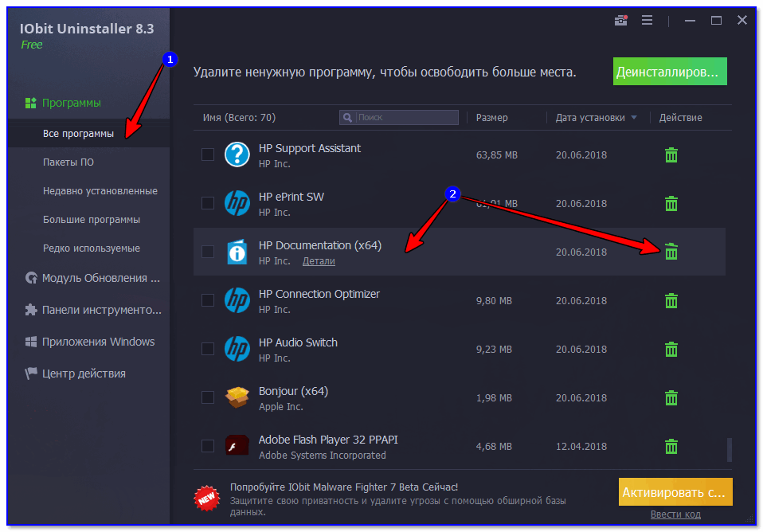Show Недавно установленные programs

tap(100, 191)
